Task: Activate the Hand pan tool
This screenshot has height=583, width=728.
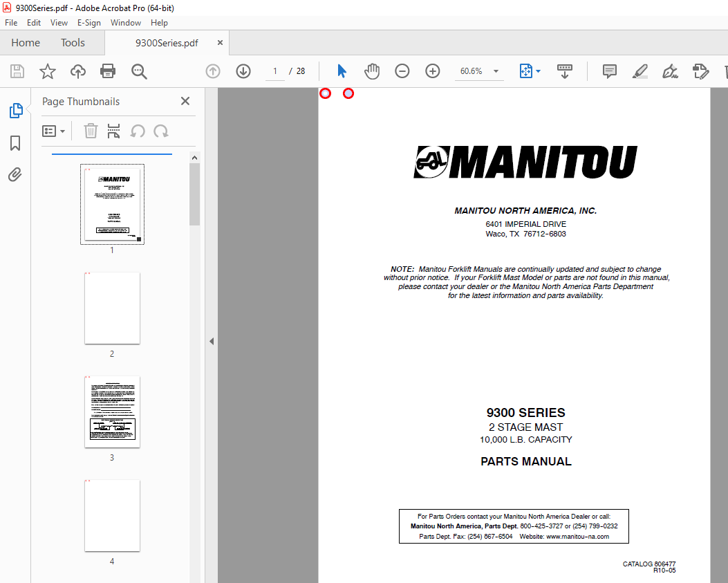Action: [372, 71]
